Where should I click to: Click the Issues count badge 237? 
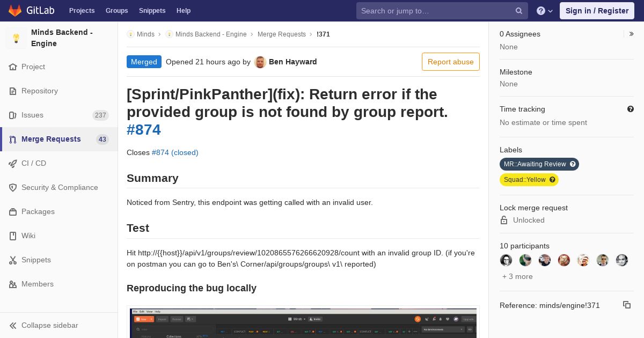(100, 115)
